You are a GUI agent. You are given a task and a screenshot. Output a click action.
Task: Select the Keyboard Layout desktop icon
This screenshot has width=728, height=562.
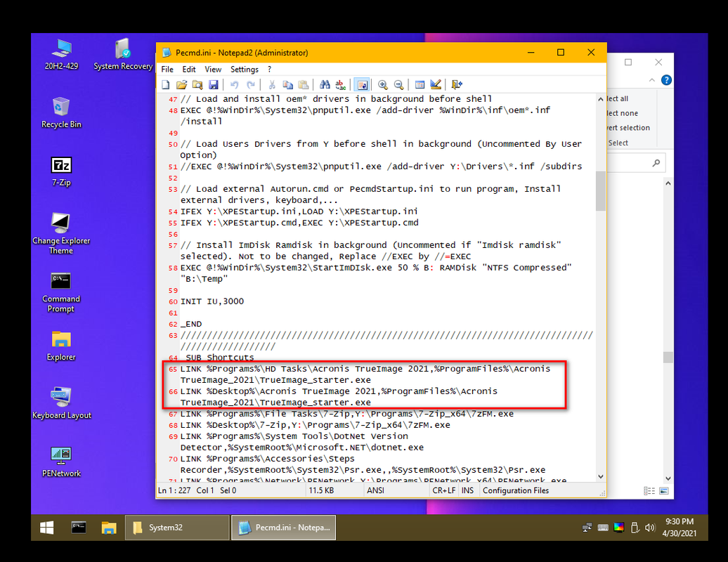[61, 403]
